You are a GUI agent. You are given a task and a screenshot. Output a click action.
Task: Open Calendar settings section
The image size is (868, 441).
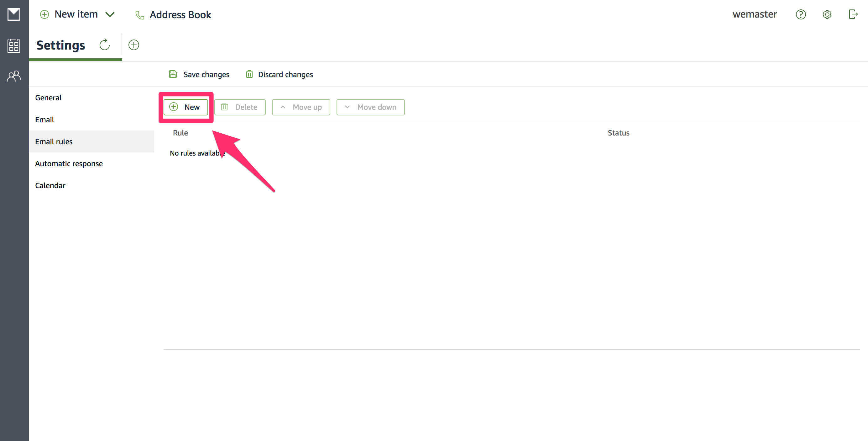pos(50,185)
